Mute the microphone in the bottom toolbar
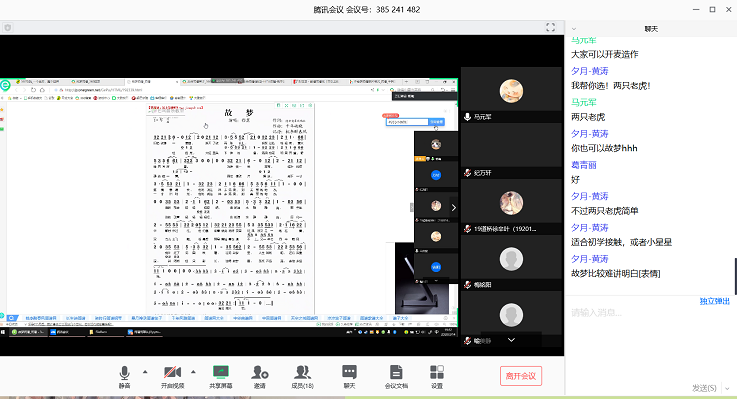This screenshot has height=399, width=737. (x=124, y=376)
